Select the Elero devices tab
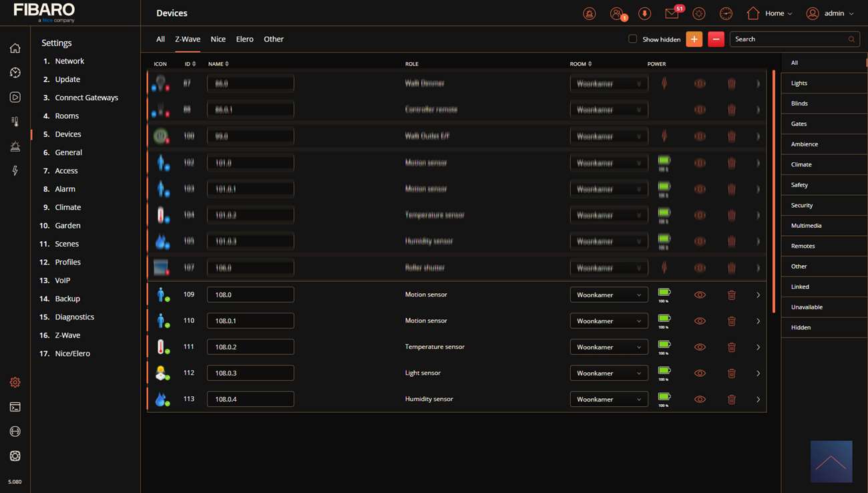Image resolution: width=868 pixels, height=493 pixels. (244, 39)
